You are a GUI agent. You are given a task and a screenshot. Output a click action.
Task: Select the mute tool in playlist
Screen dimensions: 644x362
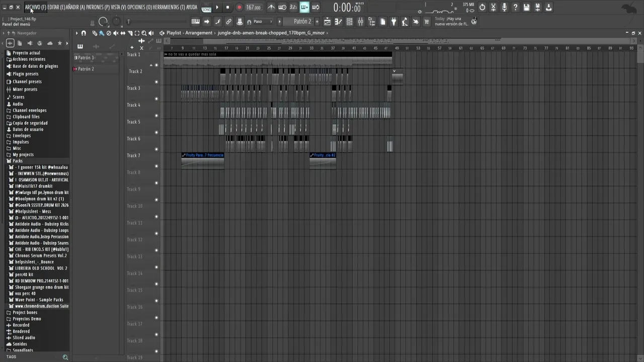point(115,33)
